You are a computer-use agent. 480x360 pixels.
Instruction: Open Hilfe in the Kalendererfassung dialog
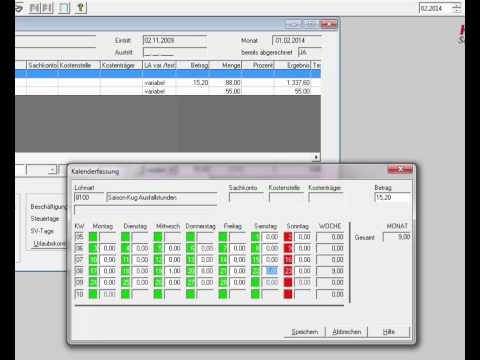[x=389, y=332]
